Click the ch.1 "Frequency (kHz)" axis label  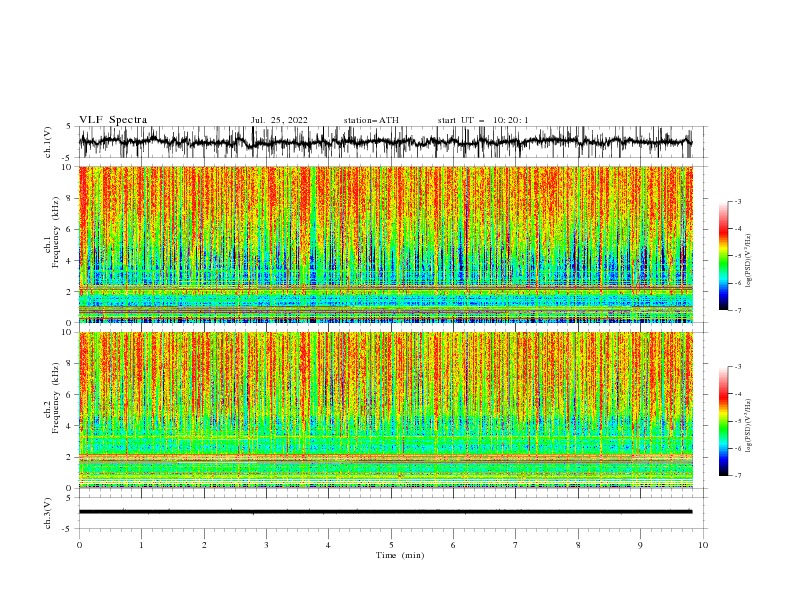[56, 233]
